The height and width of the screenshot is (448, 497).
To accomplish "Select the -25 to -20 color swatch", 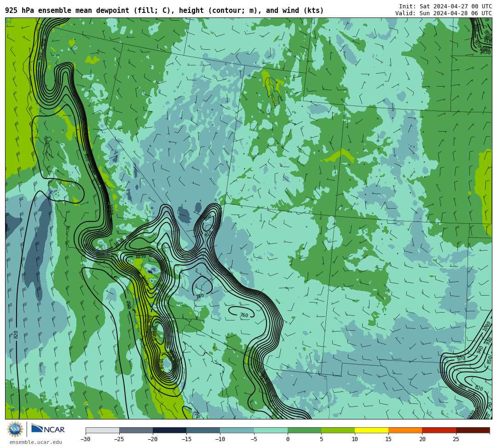I will tap(136, 430).
